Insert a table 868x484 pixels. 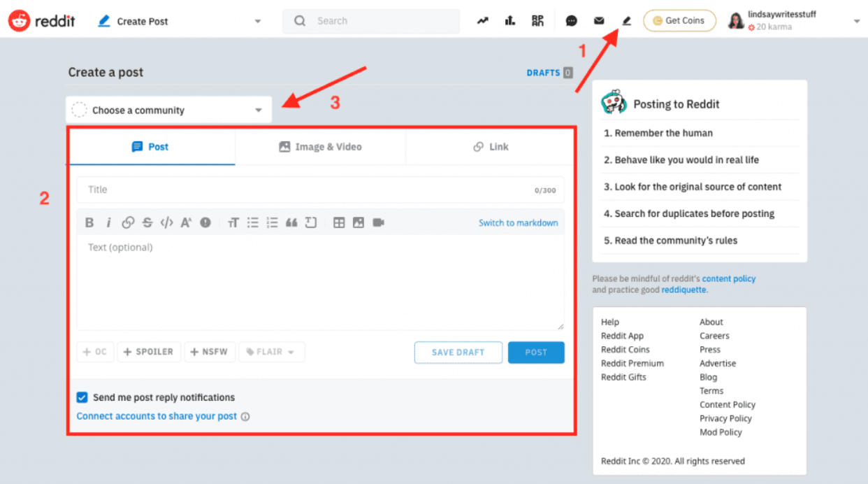[339, 222]
